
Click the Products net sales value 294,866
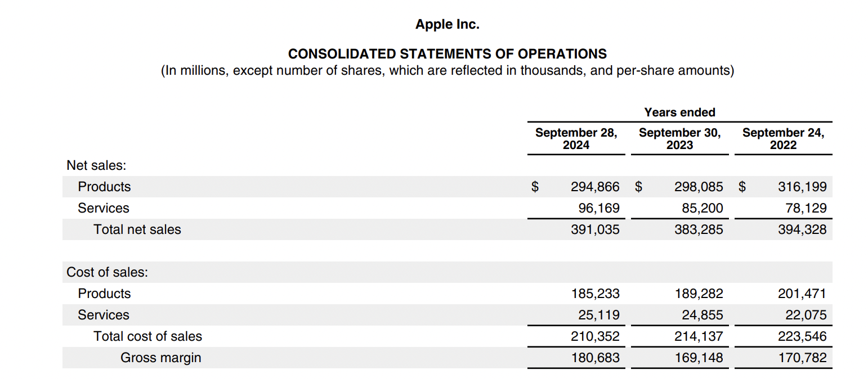coord(595,187)
